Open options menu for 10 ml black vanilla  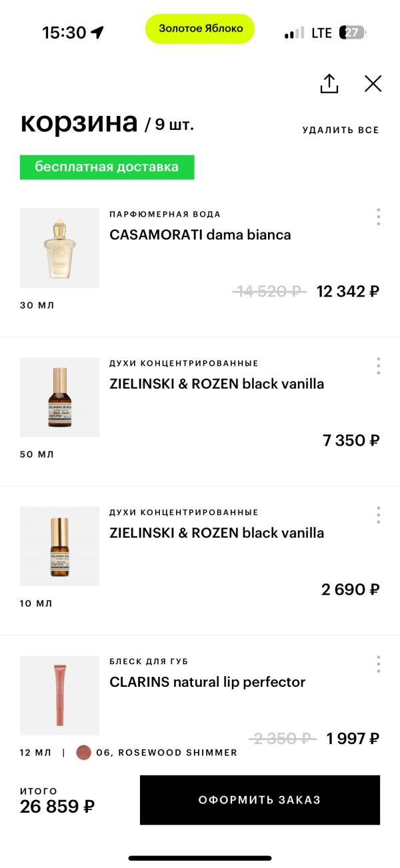378,515
